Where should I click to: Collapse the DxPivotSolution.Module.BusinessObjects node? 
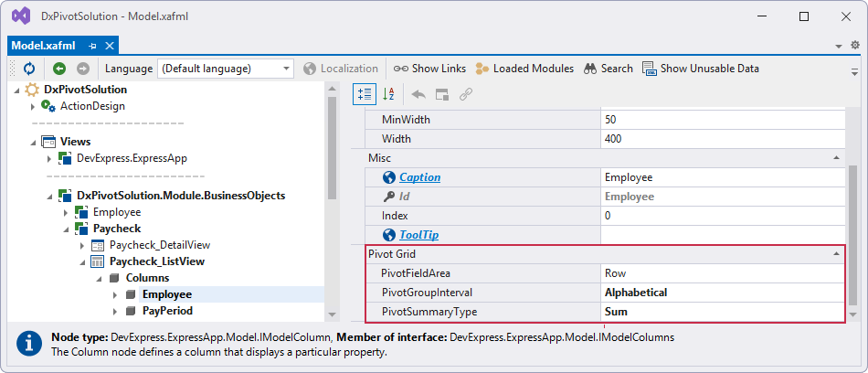pos(50,197)
